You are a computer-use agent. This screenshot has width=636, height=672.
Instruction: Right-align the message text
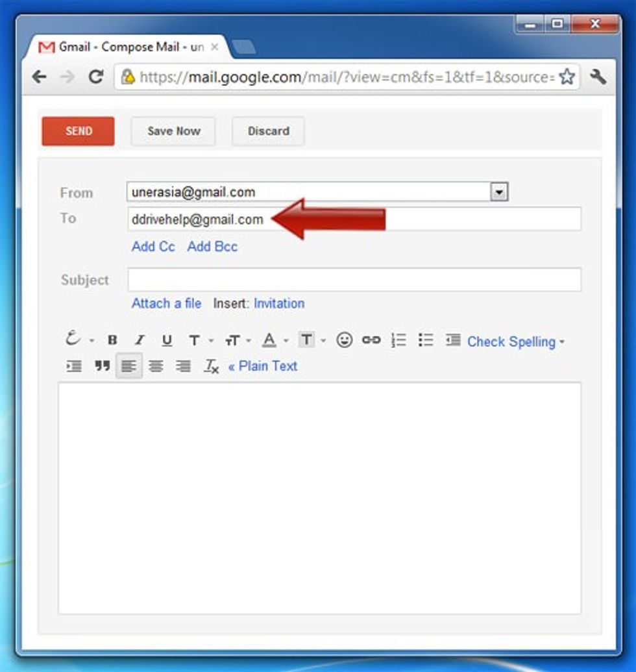pos(183,366)
